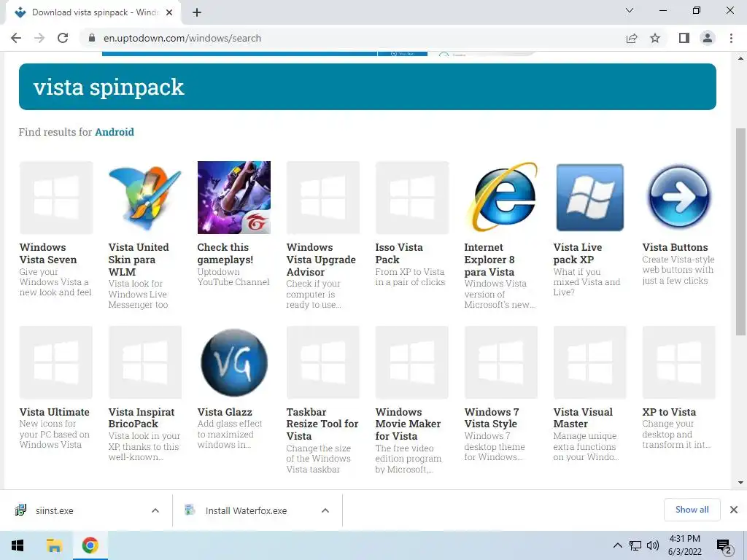Reload the current page
The height and width of the screenshot is (560, 747).
point(63,38)
